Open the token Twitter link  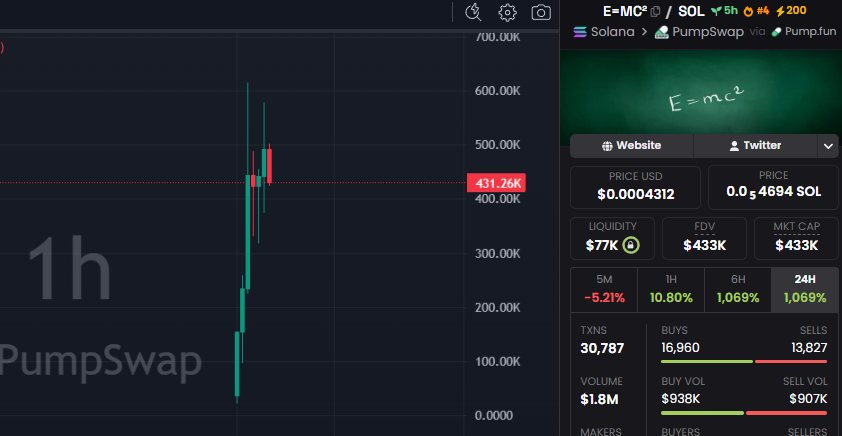coord(755,146)
